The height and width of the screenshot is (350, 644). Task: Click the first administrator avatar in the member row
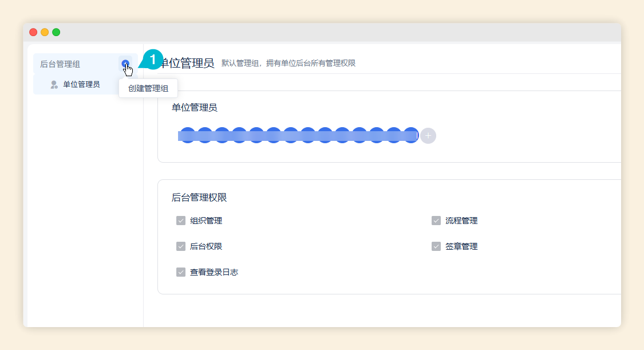[x=187, y=136]
